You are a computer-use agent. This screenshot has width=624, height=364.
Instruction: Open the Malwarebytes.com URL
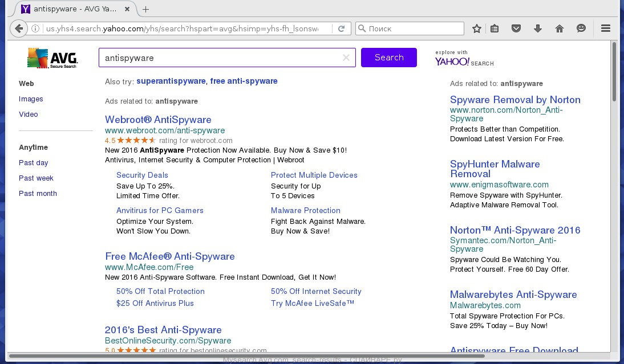pyautogui.click(x=485, y=305)
